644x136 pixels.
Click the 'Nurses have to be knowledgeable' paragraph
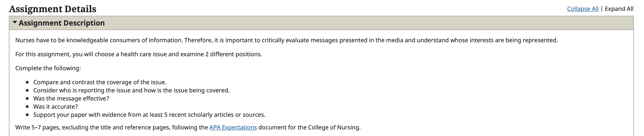click(x=286, y=40)
